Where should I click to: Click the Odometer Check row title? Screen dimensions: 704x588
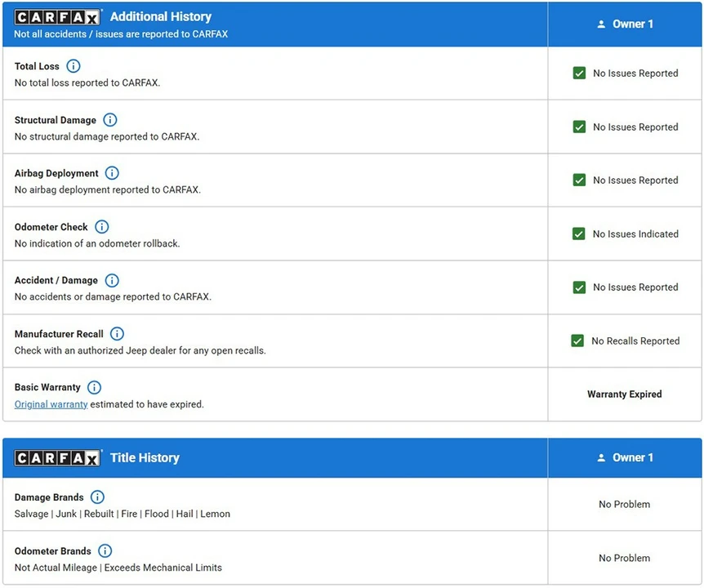[51, 227]
